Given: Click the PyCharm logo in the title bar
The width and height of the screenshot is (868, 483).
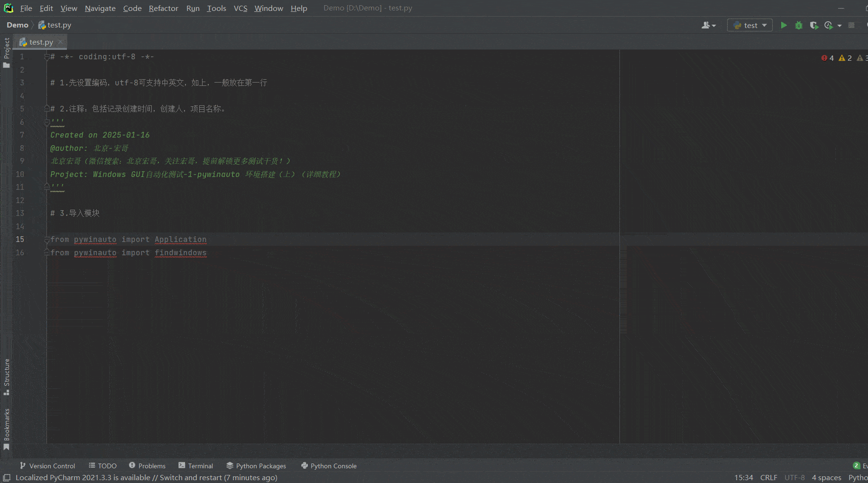Looking at the screenshot, I should (9, 8).
